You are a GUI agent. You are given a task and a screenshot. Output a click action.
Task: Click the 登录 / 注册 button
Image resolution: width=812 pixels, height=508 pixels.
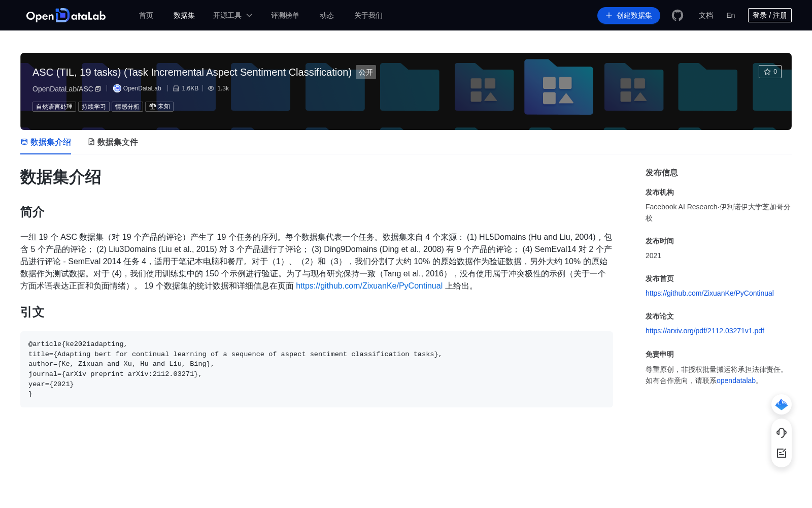click(770, 15)
